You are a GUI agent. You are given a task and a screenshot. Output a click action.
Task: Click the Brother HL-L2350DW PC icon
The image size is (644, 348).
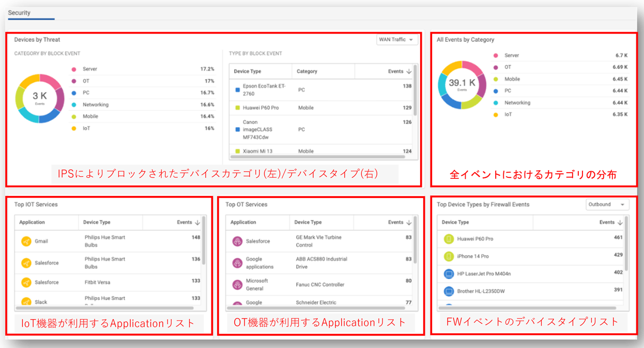coord(449,291)
